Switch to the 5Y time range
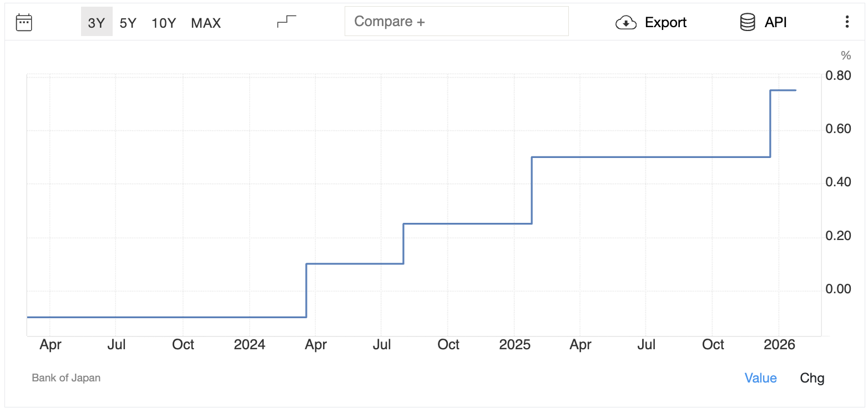This screenshot has height=408, width=868. click(x=128, y=23)
